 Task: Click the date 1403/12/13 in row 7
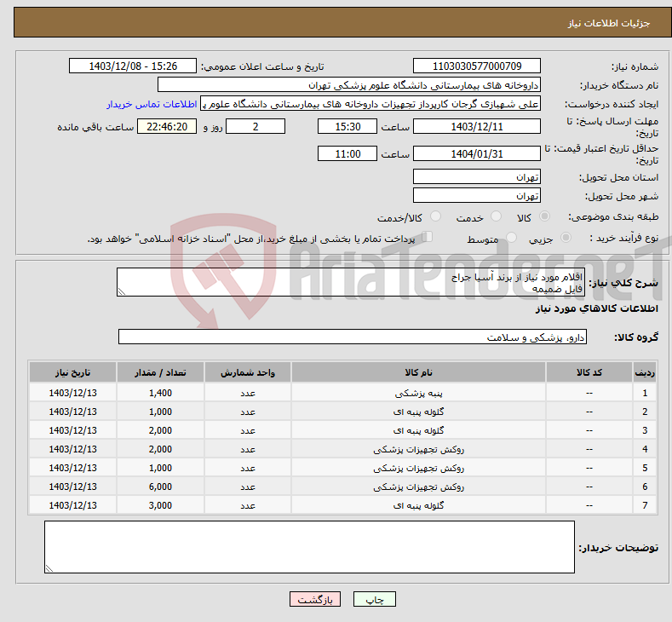click(73, 506)
